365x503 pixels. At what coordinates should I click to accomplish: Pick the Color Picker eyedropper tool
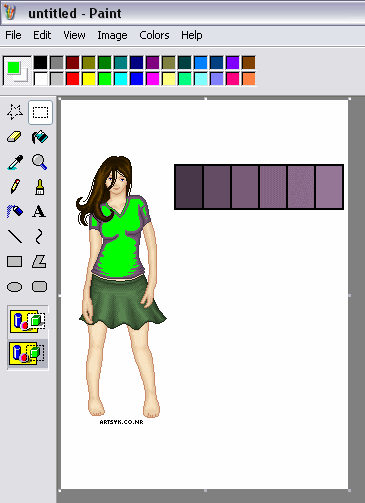click(15, 162)
